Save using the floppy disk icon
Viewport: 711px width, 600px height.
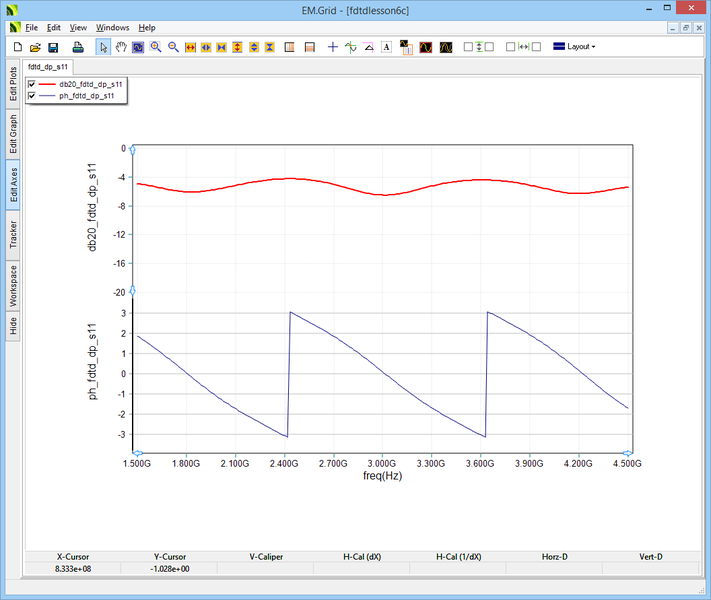(53, 47)
